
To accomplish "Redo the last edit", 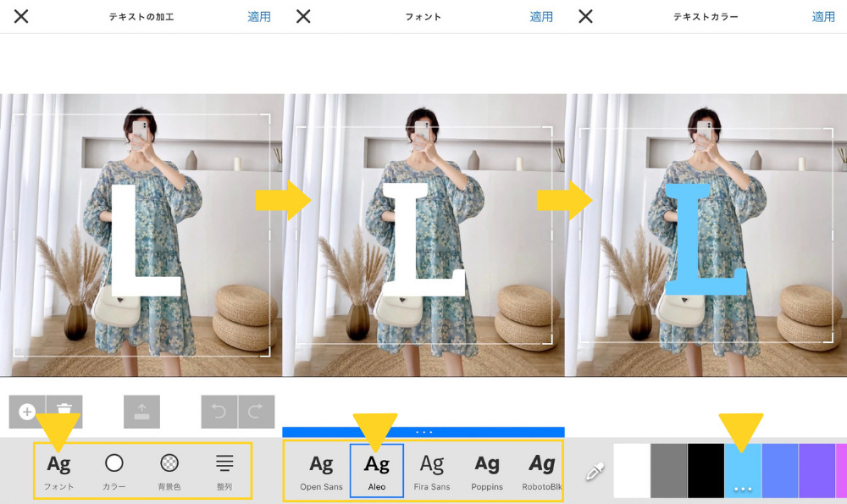I will [257, 412].
